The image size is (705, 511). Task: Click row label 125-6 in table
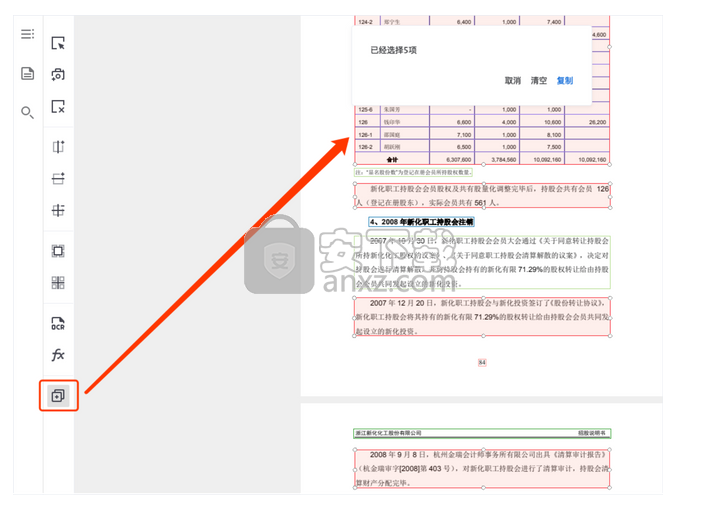365,110
